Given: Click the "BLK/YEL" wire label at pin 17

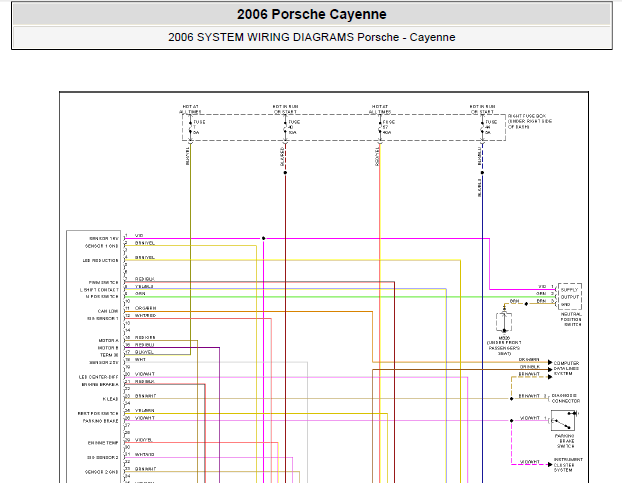Looking at the screenshot, I should coord(144,352).
